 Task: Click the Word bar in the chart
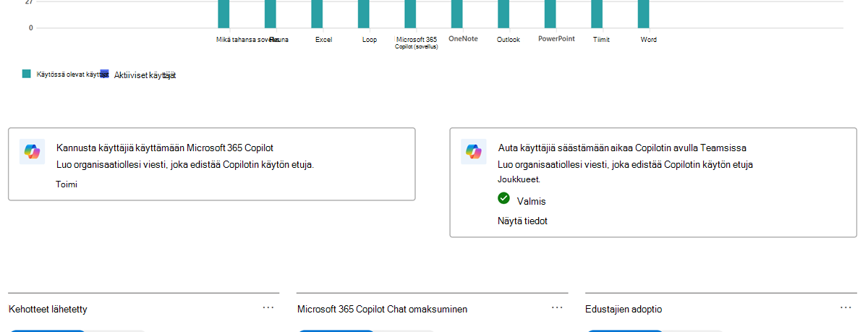[x=643, y=14]
